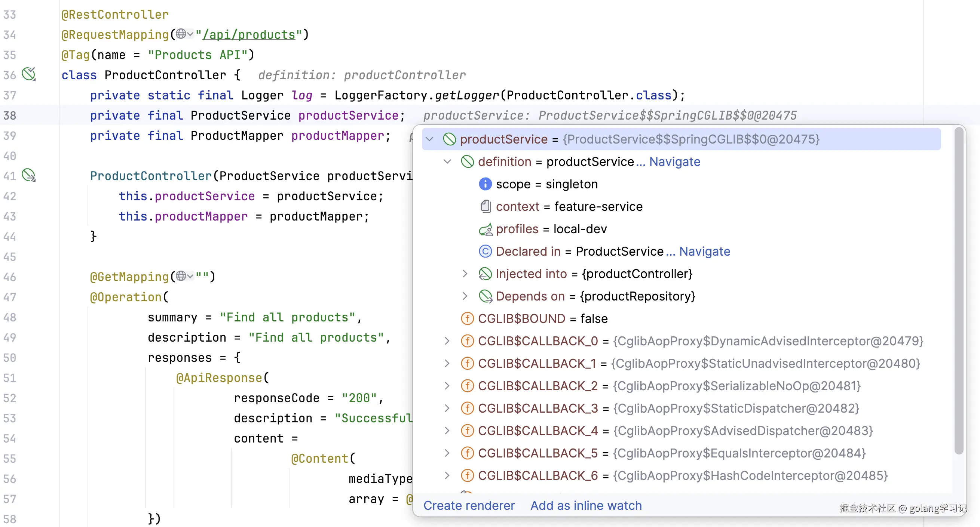Click the info icon next to scope
980x527 pixels.
[485, 184]
